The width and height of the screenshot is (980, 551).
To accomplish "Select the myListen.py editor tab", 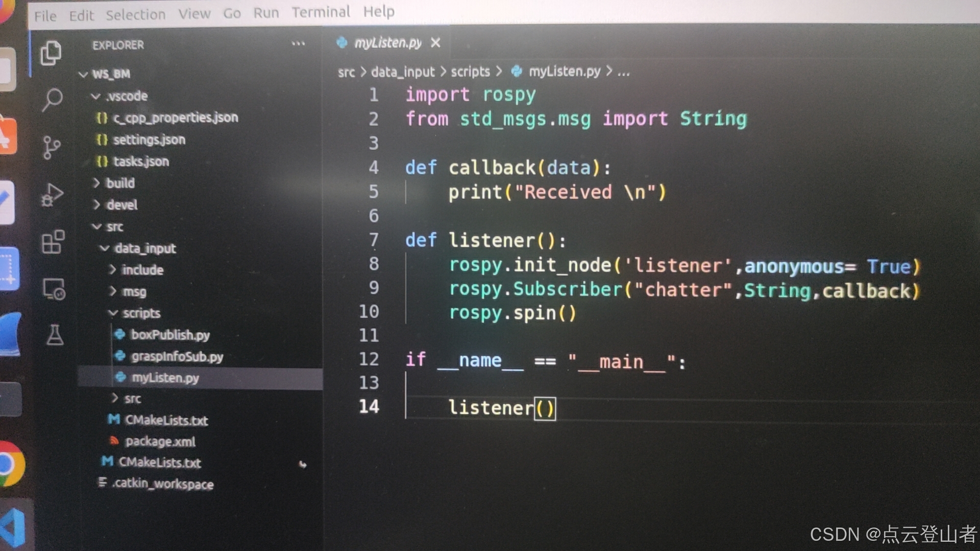I will point(388,43).
